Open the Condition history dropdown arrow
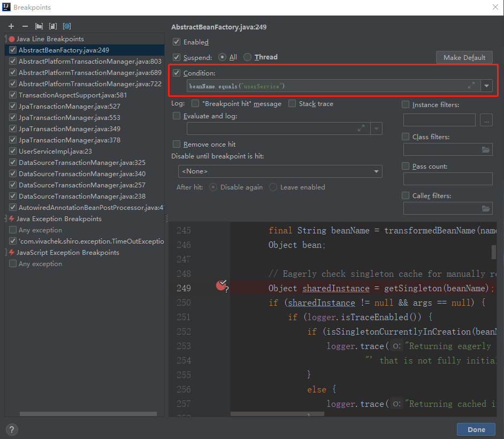This screenshot has width=504, height=439. pyautogui.click(x=486, y=86)
